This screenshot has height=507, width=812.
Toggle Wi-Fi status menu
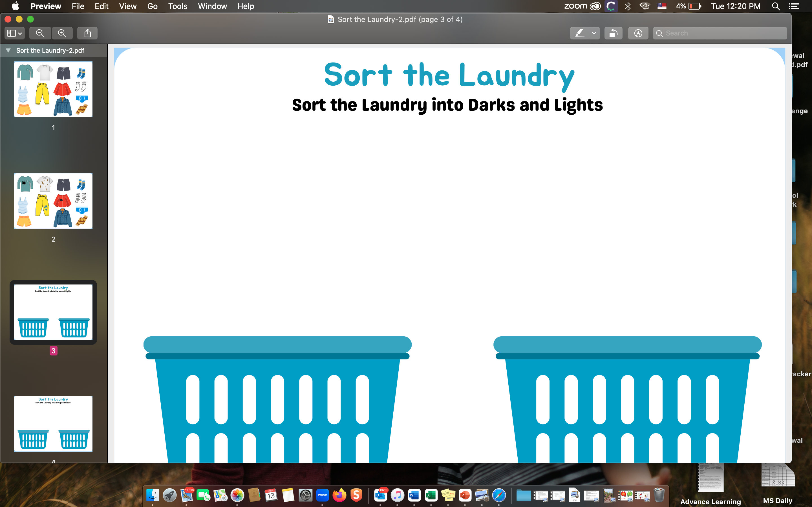645,6
